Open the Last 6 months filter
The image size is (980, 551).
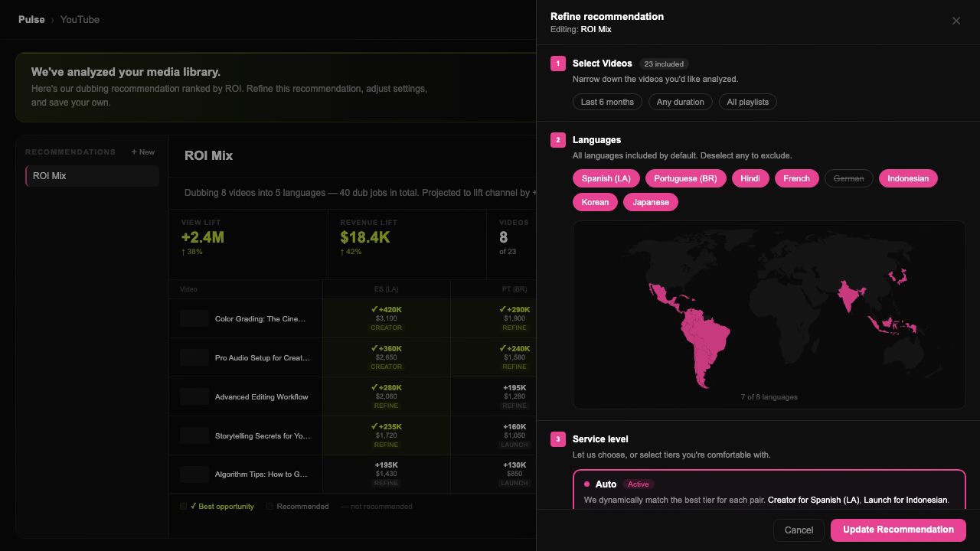tap(607, 102)
